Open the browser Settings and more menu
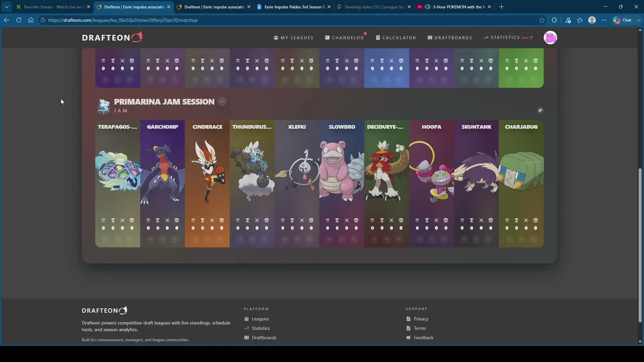Viewport: 644px width, 362px height. pos(604,20)
